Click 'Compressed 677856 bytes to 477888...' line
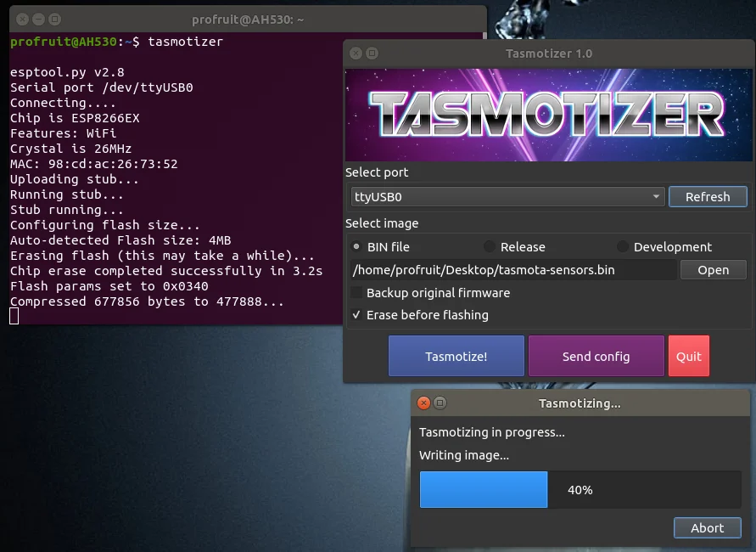The height and width of the screenshot is (552, 756). point(147,301)
